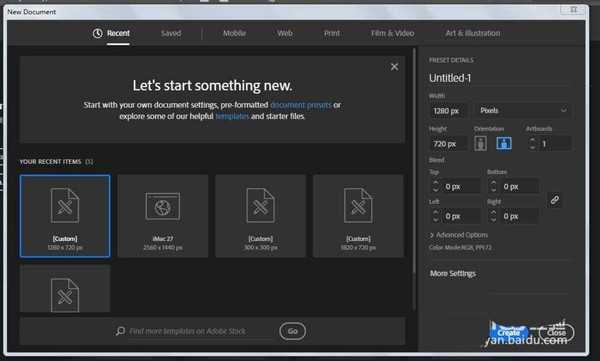600x361 pixels.
Task: Choose portrait orientation icon
Action: (x=480, y=144)
